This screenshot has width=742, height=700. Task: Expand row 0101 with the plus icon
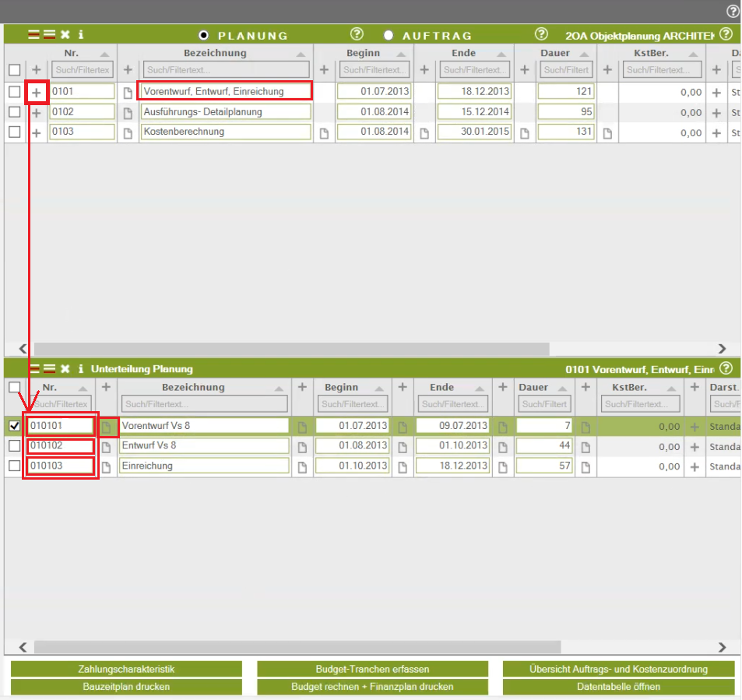pos(36,92)
